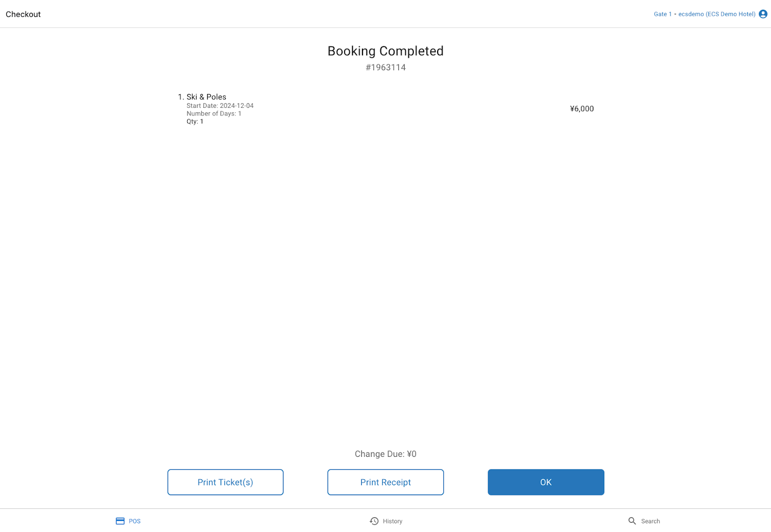This screenshot has height=532, width=771.
Task: Go to the Search tab label
Action: coord(650,521)
